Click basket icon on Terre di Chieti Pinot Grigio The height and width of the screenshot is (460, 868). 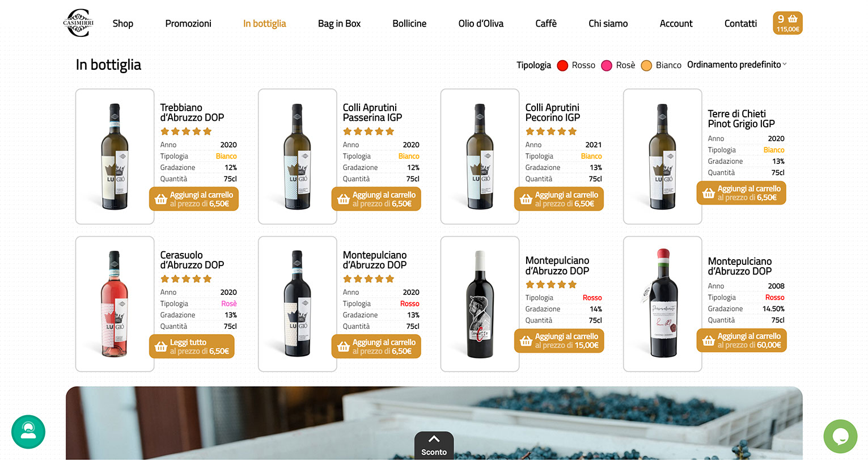coord(709,193)
